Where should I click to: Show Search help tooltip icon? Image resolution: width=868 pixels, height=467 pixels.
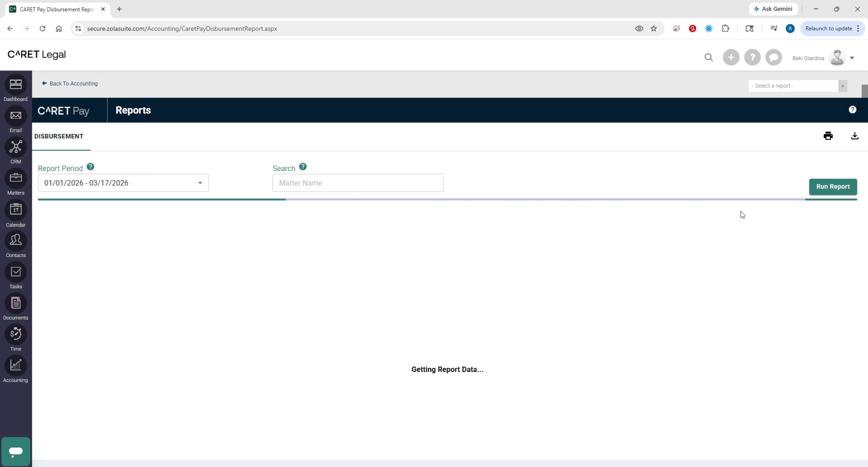coord(303,167)
